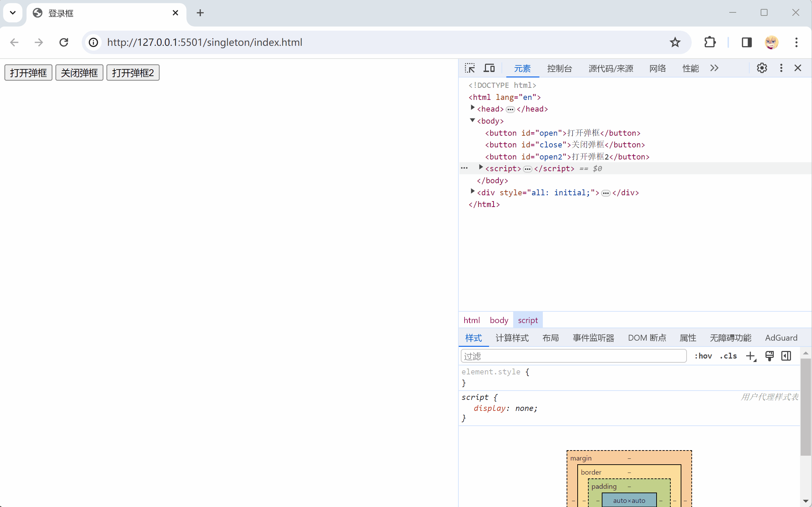This screenshot has height=507, width=812.
Task: Toggle rendering emulation paintbrush icon
Action: (769, 356)
